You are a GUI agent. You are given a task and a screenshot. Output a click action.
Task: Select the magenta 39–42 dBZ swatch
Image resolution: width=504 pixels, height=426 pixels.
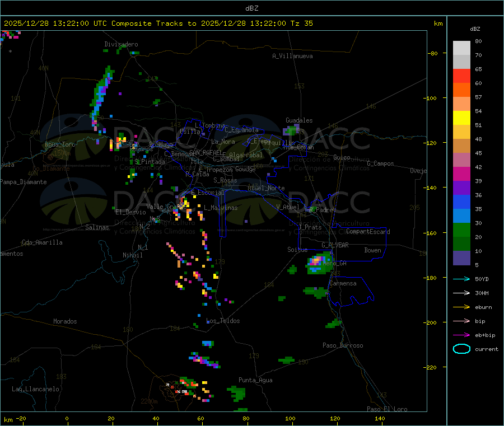(461, 174)
